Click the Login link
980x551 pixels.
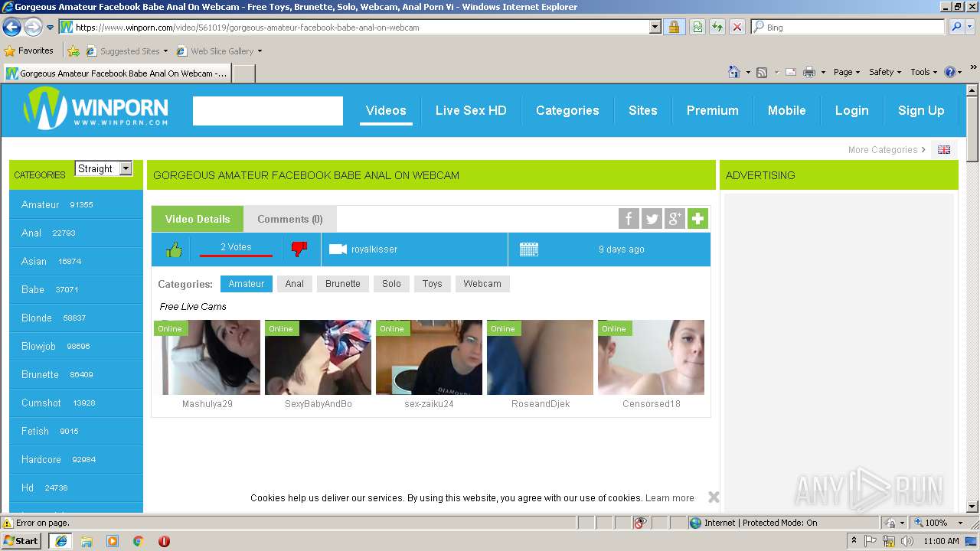(851, 110)
